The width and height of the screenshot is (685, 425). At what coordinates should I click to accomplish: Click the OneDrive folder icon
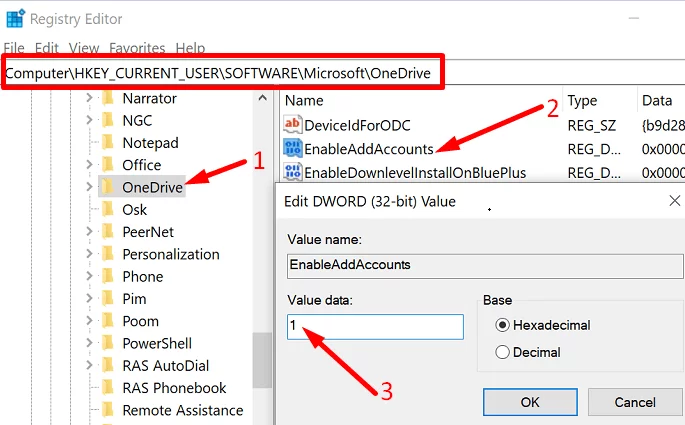(108, 187)
